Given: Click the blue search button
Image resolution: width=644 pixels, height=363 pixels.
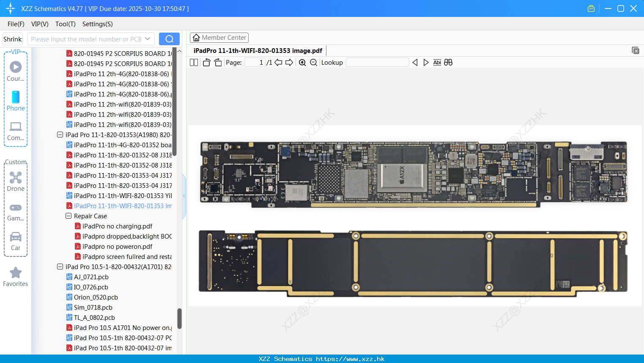Looking at the screenshot, I should [x=169, y=39].
